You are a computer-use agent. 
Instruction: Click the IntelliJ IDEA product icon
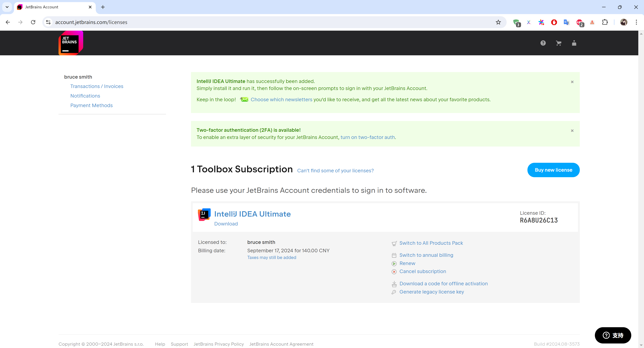[204, 215]
